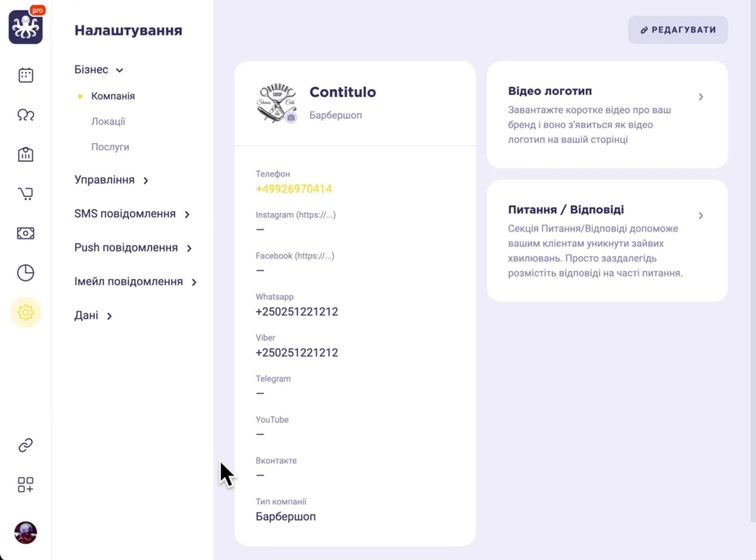756x560 pixels.
Task: Click the shopping cart sidebar icon
Action: click(x=26, y=193)
